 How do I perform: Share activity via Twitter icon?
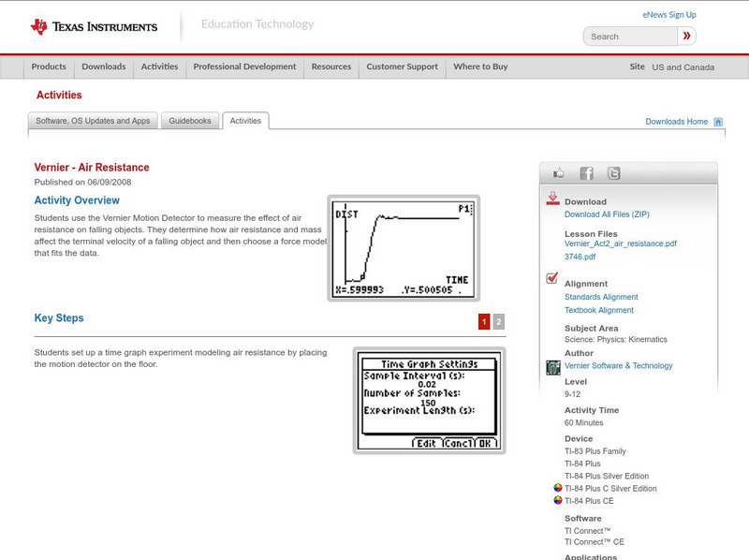click(x=613, y=173)
